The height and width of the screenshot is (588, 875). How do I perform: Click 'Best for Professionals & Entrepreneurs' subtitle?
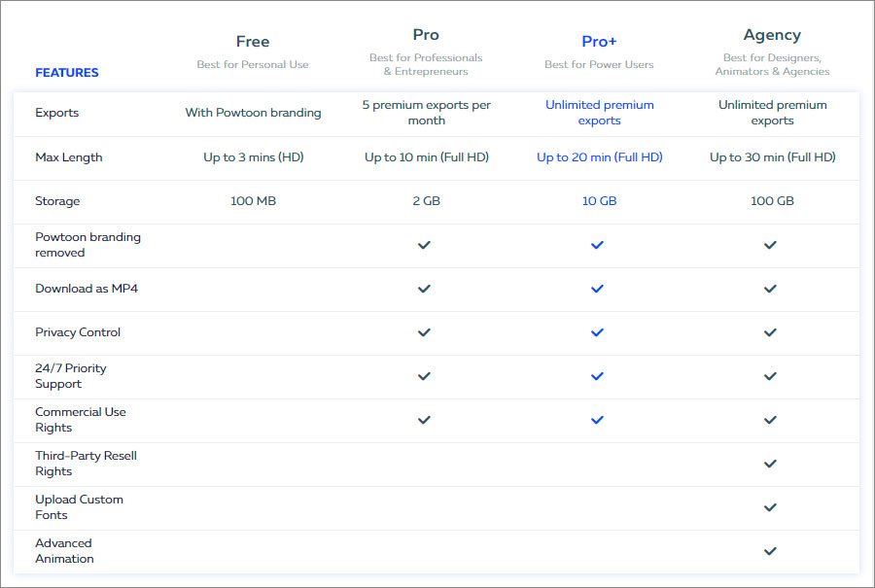pyautogui.click(x=426, y=64)
